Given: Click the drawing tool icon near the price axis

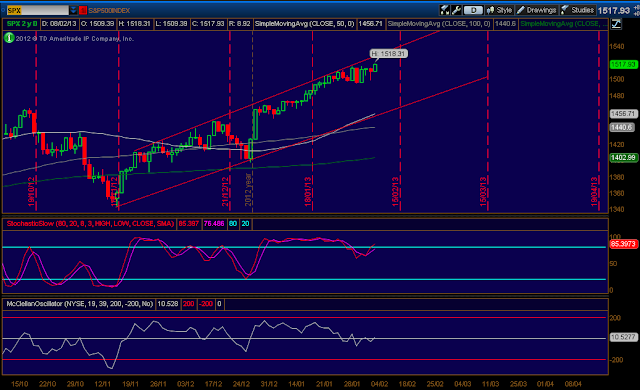Looking at the screenshot, I should [616, 24].
